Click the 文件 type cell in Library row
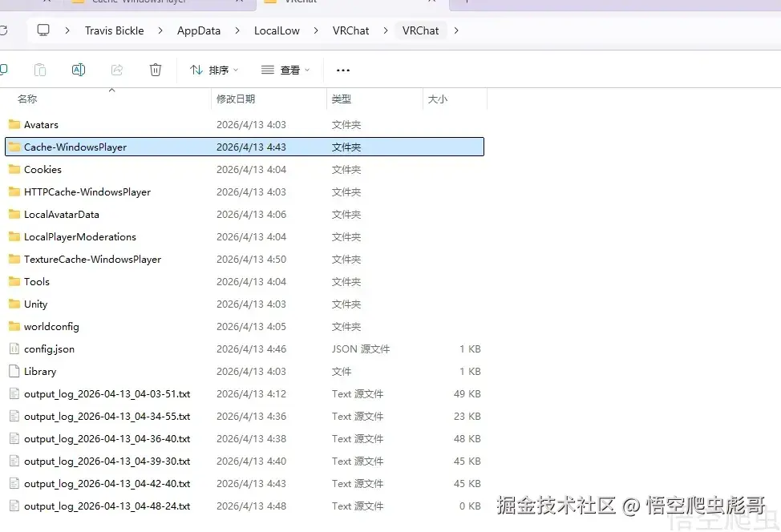781x532 pixels. tap(342, 371)
